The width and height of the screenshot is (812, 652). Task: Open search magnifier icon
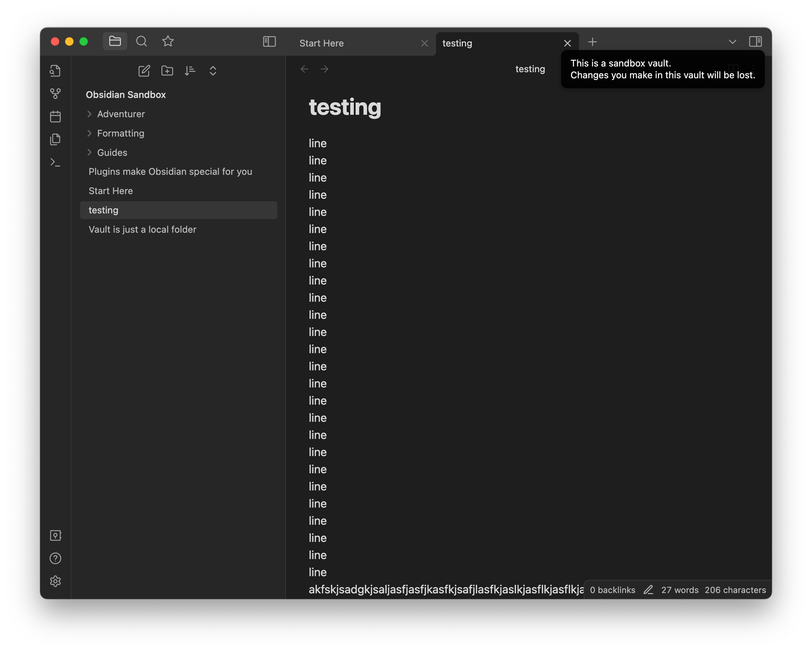(141, 41)
